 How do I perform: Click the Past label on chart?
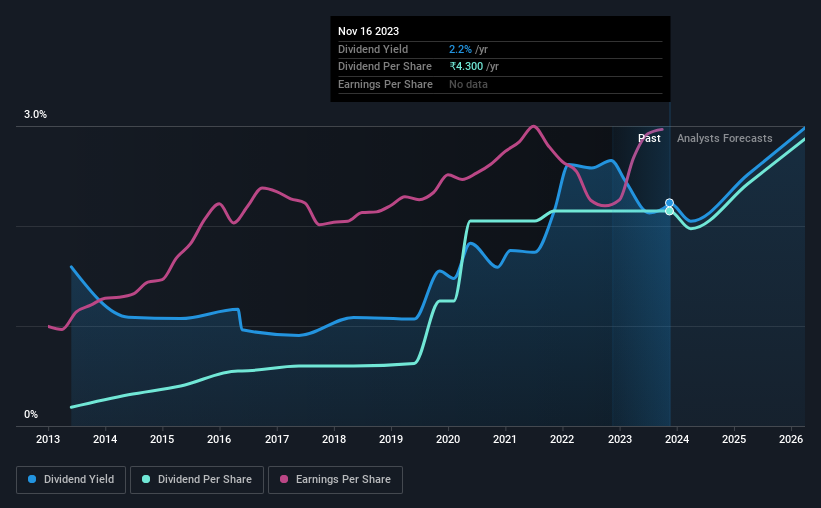pyautogui.click(x=649, y=138)
